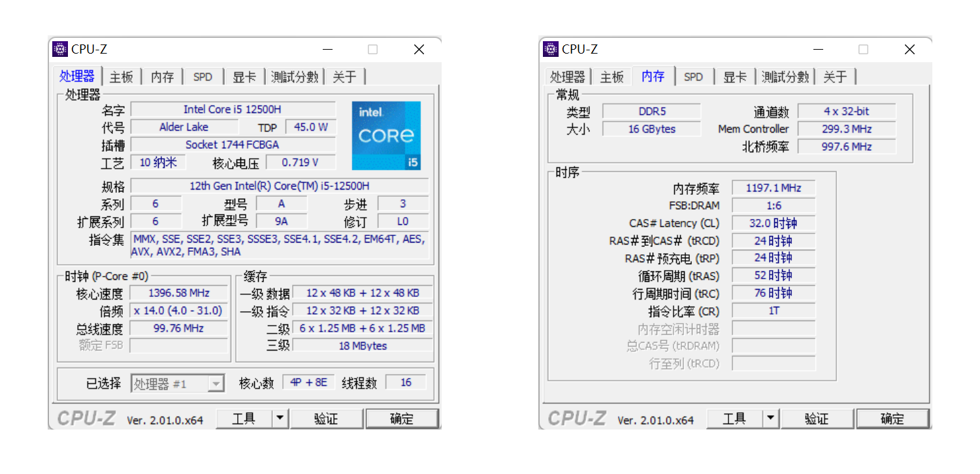Minimize the left CPU-Z window
This screenshot has width=980, height=474.
[328, 49]
